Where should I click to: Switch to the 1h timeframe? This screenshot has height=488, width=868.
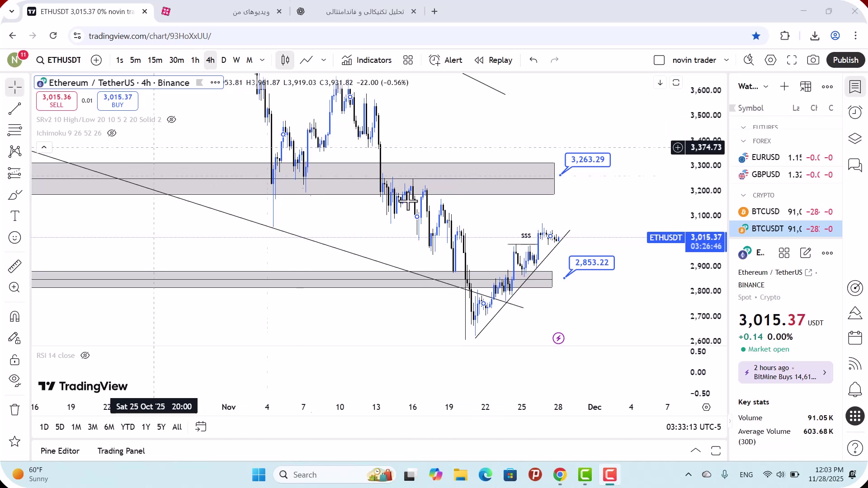click(195, 60)
